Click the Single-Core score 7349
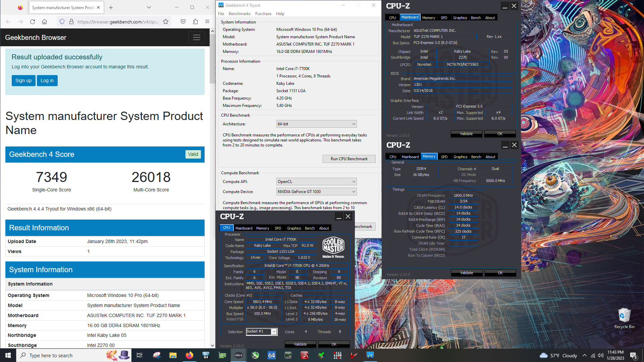644x362 pixels. (x=52, y=177)
